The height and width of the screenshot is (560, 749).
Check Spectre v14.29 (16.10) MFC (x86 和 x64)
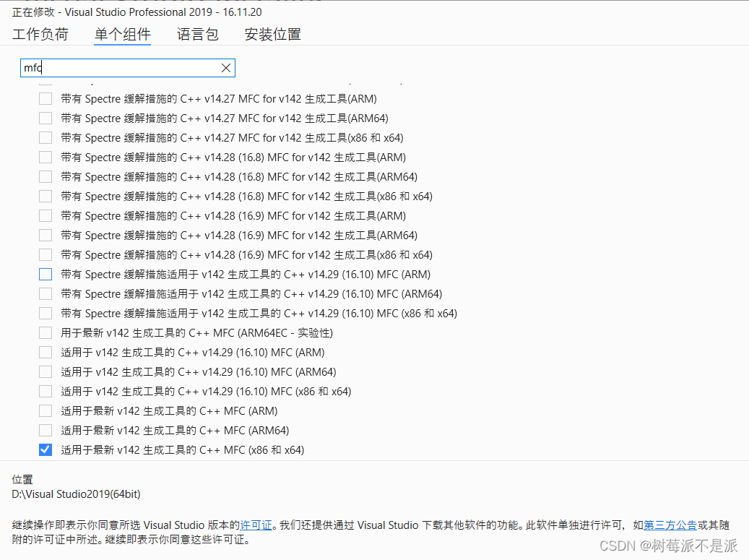click(46, 314)
